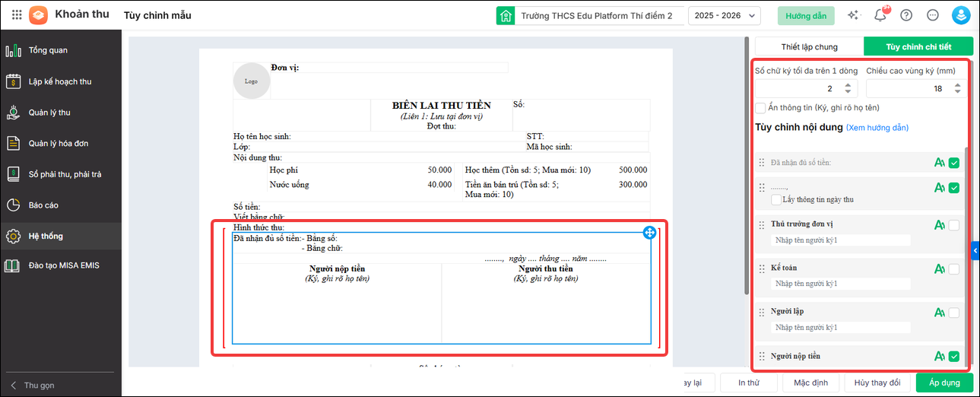Enable Thủ trưởng đơn vị checkbox

(x=954, y=225)
